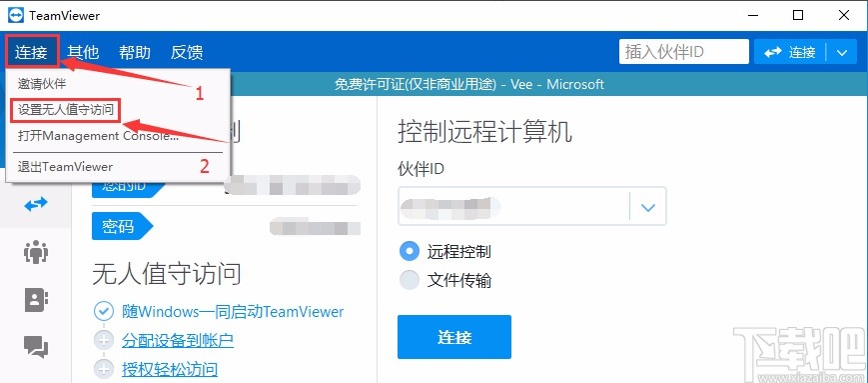The width and height of the screenshot is (868, 383).
Task: Click the top-right 连接 button
Action: [x=790, y=53]
